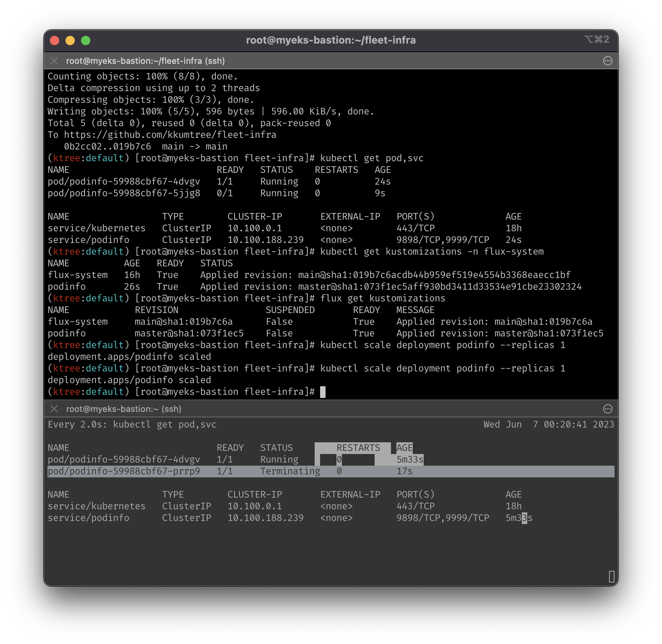Open the fleet-infra pane options menu
Viewport: 662px width, 644px height.
point(607,61)
